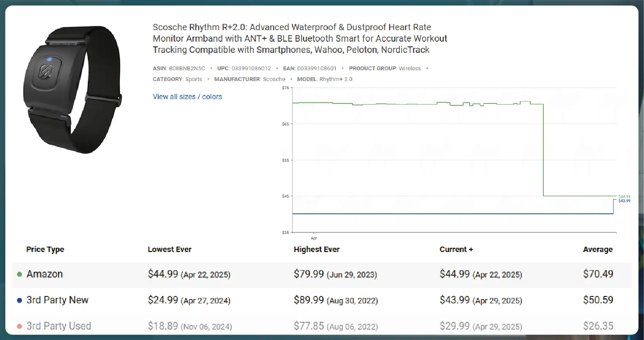Select the 3rd Party Used row label

coord(59,326)
